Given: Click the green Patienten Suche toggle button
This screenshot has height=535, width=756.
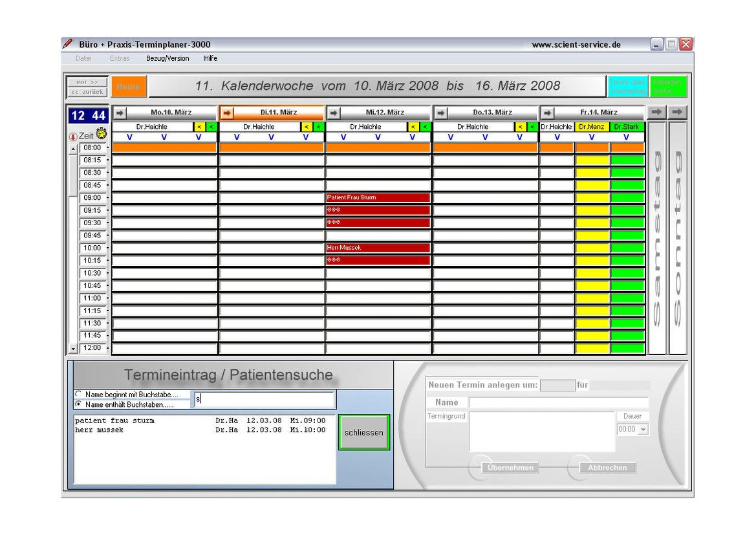Looking at the screenshot, I should [668, 87].
